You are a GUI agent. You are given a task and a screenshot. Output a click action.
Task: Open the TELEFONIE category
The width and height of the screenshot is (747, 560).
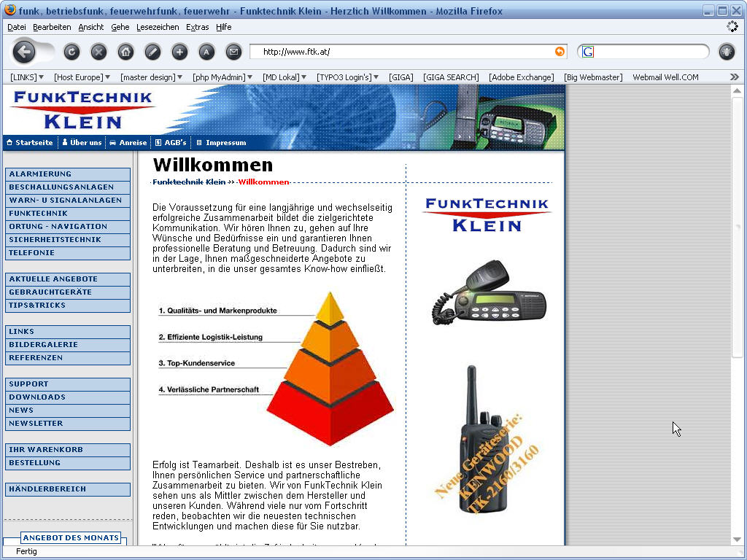68,253
